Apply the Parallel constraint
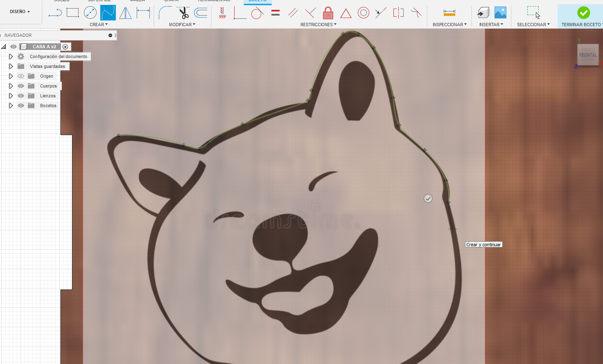 293,13
